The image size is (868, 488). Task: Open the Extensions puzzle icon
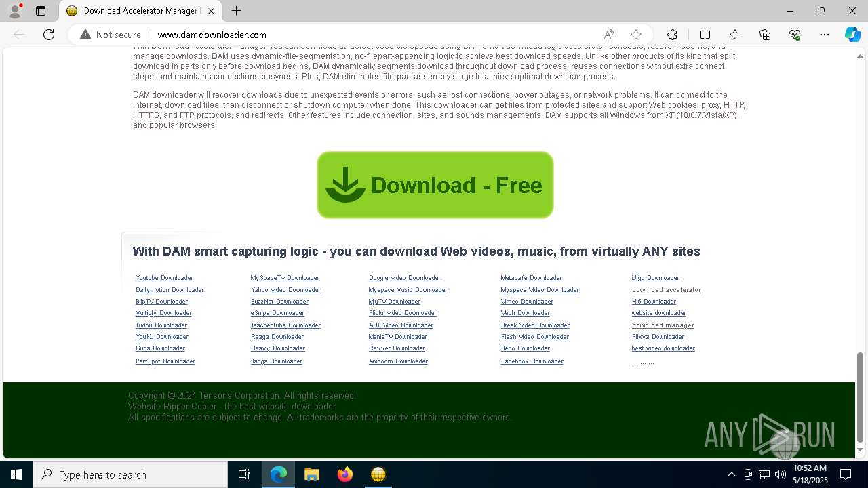point(672,35)
